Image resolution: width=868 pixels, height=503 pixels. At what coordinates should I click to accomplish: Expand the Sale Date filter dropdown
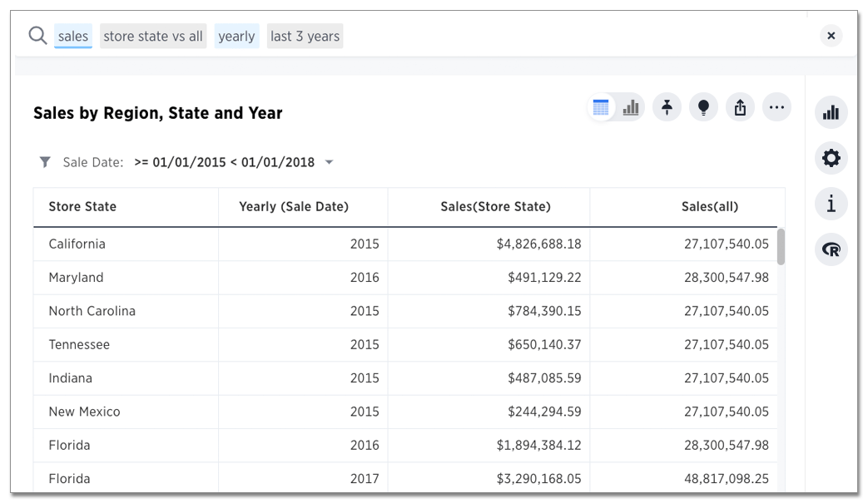point(329,162)
